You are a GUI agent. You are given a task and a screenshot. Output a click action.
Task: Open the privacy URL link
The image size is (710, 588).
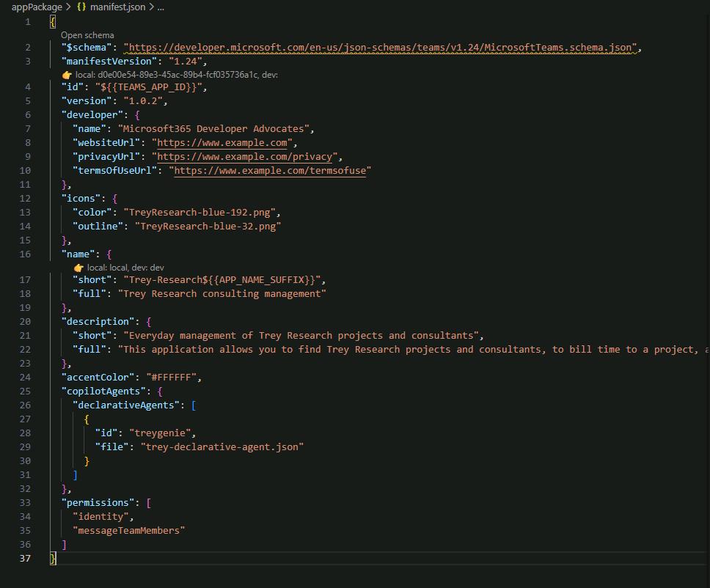(244, 157)
